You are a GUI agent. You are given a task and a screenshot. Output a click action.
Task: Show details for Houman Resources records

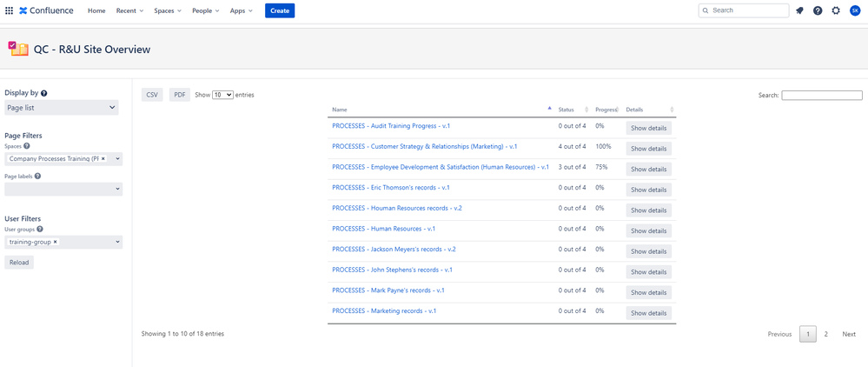(649, 210)
